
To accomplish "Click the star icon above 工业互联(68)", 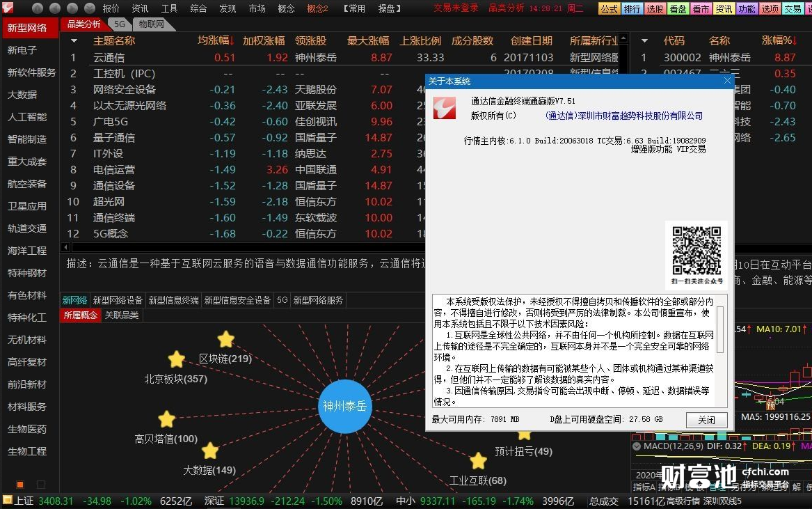I will [478, 461].
